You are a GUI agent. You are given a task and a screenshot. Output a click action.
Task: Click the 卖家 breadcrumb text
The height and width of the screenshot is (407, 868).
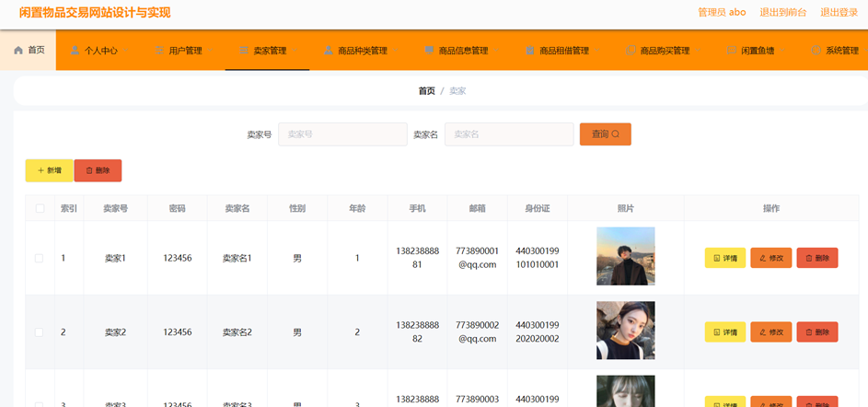pos(457,91)
